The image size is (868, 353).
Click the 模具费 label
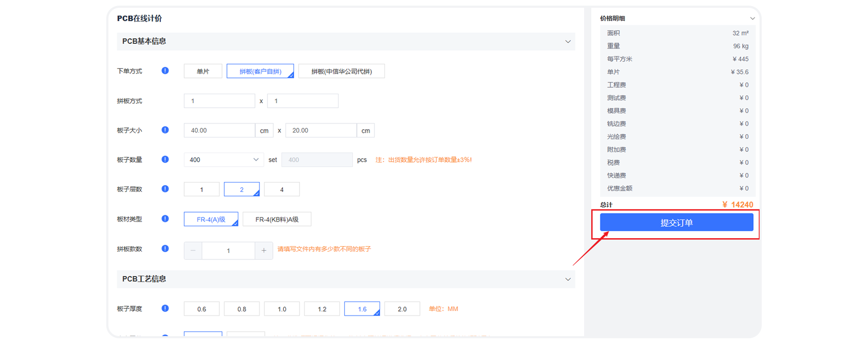tap(616, 111)
